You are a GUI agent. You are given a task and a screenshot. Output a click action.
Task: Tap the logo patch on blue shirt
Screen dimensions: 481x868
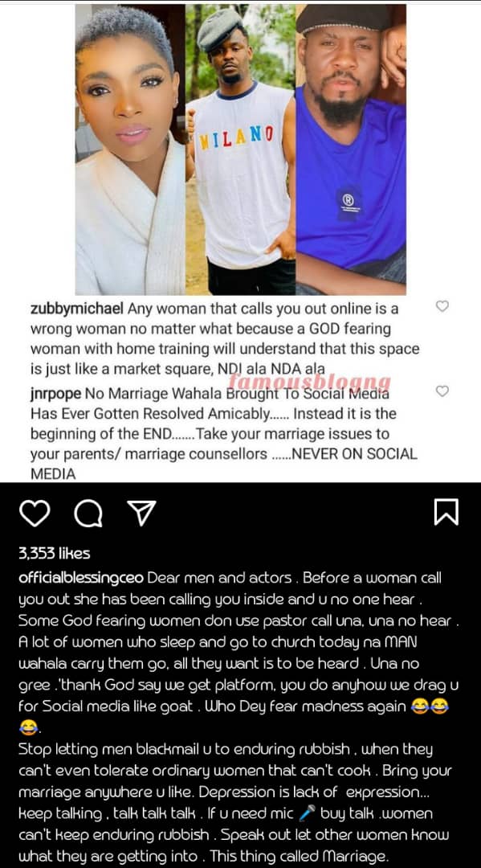349,202
